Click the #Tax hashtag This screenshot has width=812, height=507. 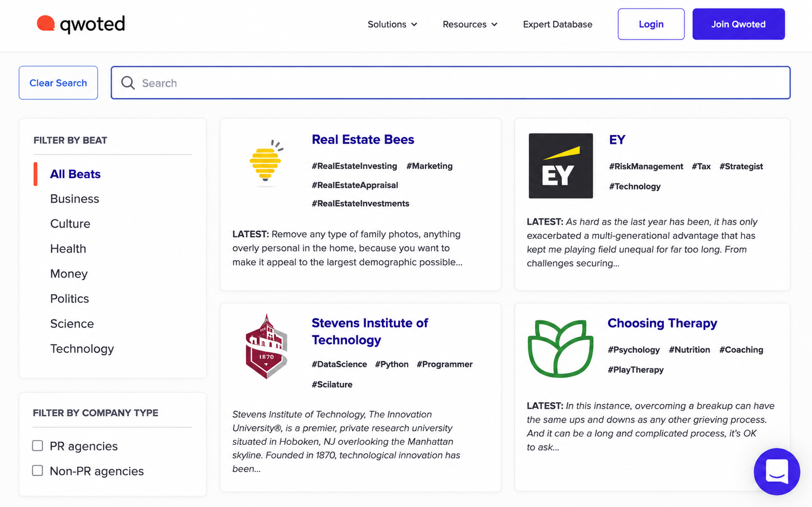coord(701,166)
